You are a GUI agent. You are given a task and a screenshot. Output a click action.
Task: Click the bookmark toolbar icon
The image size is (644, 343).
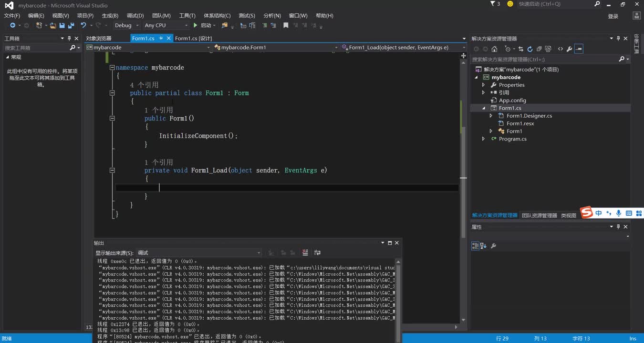(286, 25)
